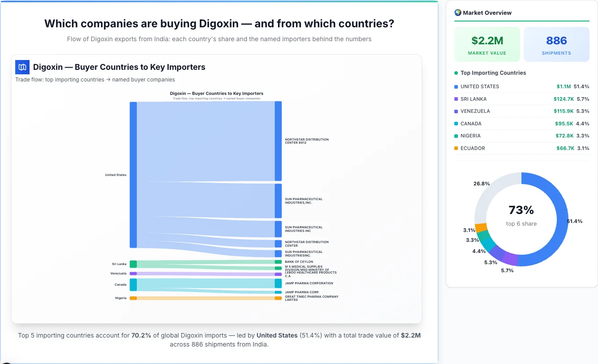Select the BANK OF CEYLON node
598x364 pixels.
(278, 261)
